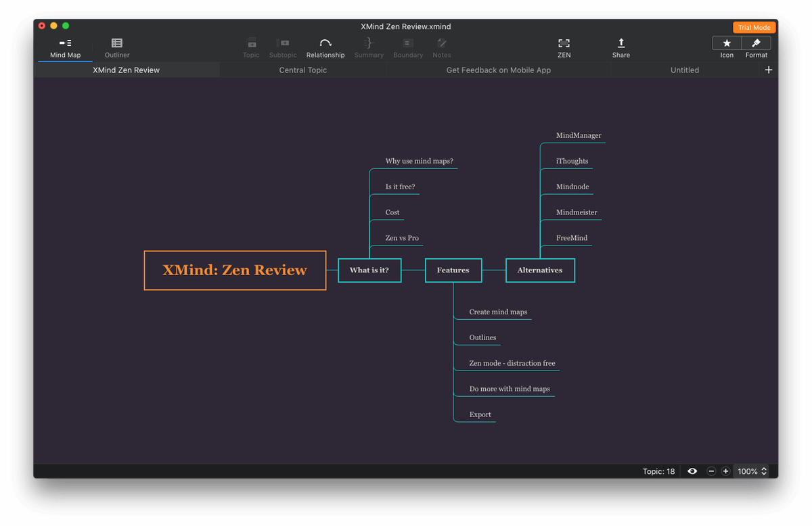Select Get Feedback on Mobile App tab
The height and width of the screenshot is (526, 812).
click(x=498, y=70)
